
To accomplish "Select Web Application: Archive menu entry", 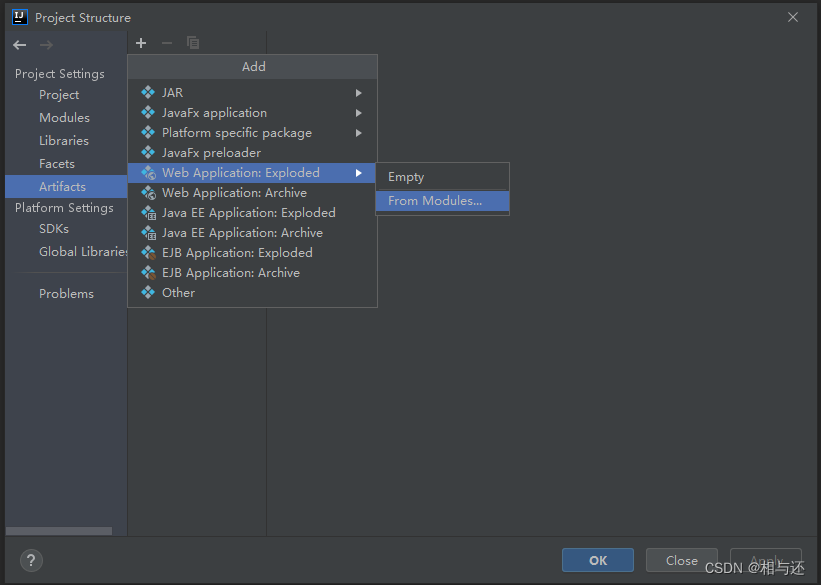I will tap(252, 193).
